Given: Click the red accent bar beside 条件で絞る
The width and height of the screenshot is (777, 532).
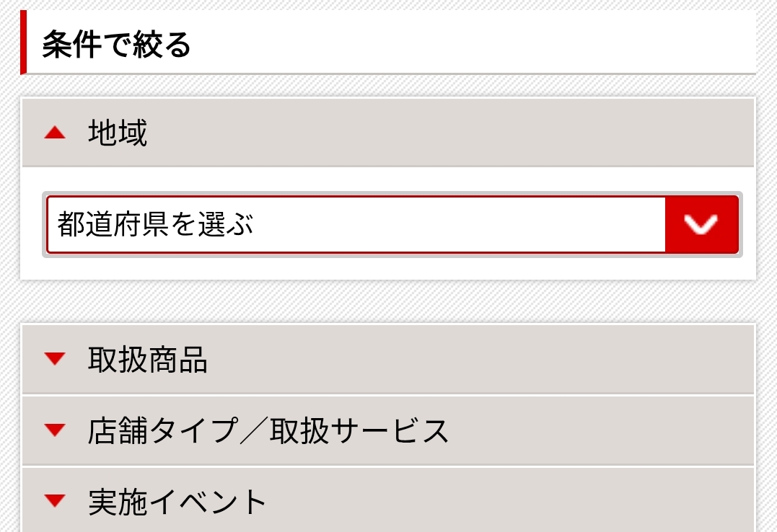Looking at the screenshot, I should tap(24, 42).
